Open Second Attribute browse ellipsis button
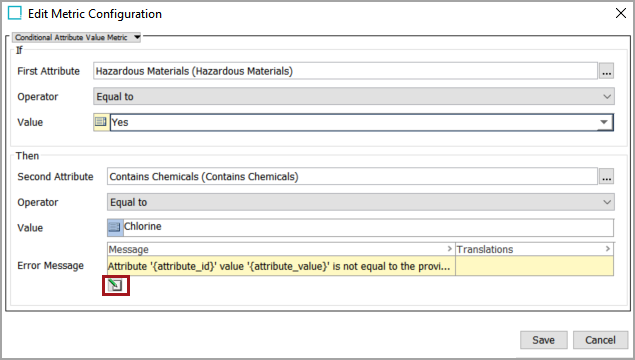Viewport: 635px width, 360px height. (x=606, y=177)
